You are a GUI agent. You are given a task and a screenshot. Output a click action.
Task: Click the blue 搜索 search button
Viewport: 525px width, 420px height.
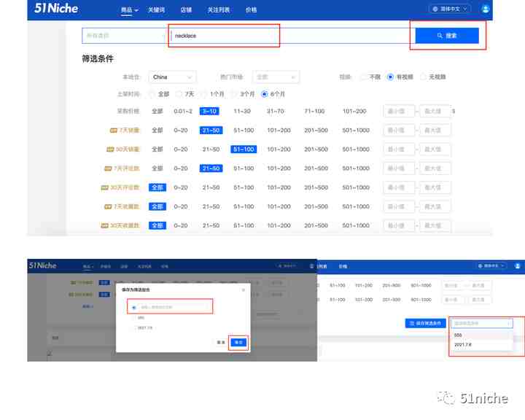[x=447, y=36]
